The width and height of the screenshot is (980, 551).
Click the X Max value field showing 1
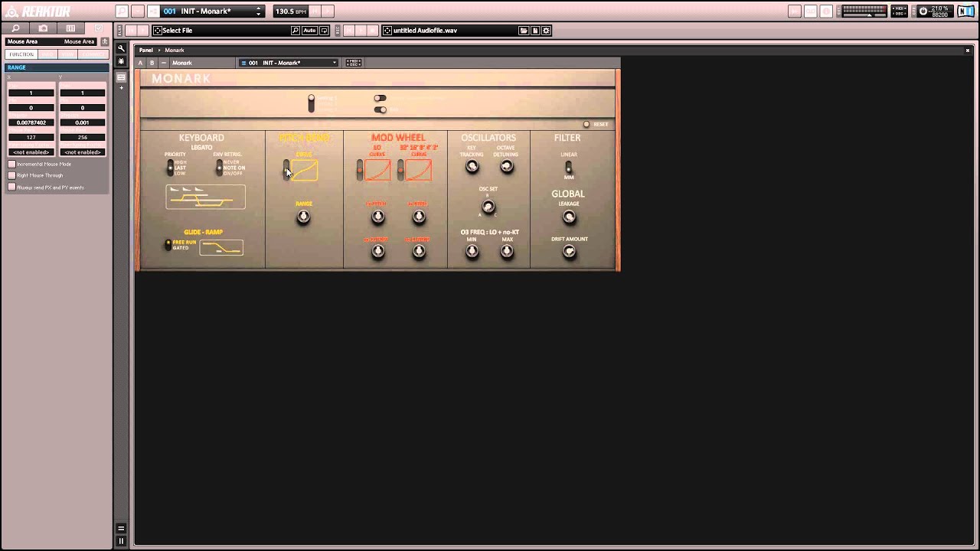click(x=31, y=93)
